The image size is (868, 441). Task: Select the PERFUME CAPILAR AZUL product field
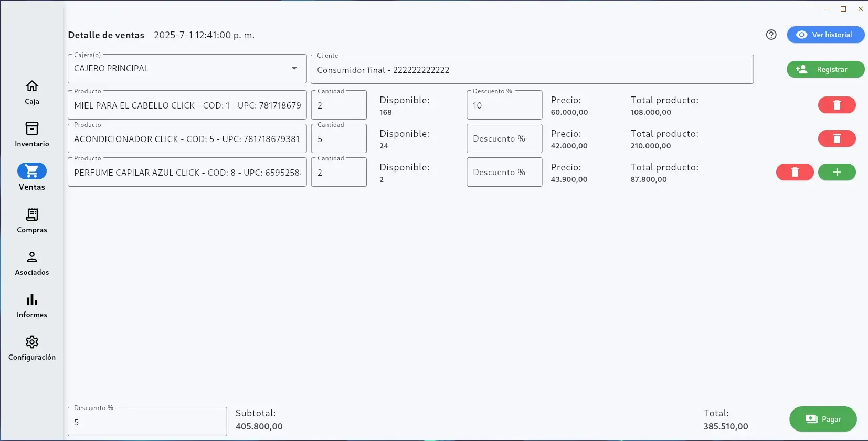[187, 172]
